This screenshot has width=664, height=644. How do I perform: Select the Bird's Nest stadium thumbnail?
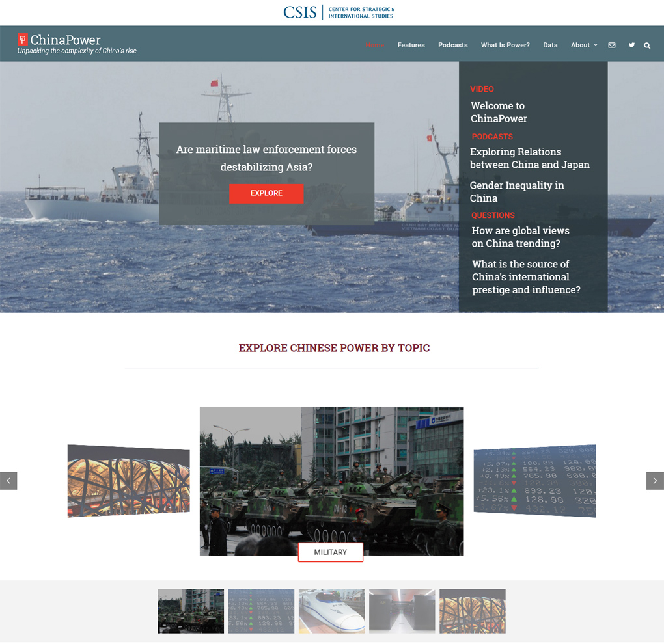pyautogui.click(x=473, y=611)
